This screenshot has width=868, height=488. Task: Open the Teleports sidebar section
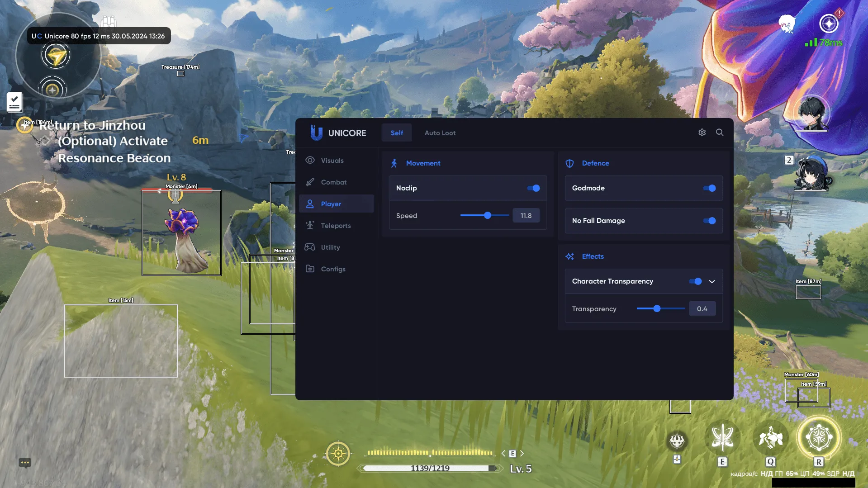pos(336,226)
